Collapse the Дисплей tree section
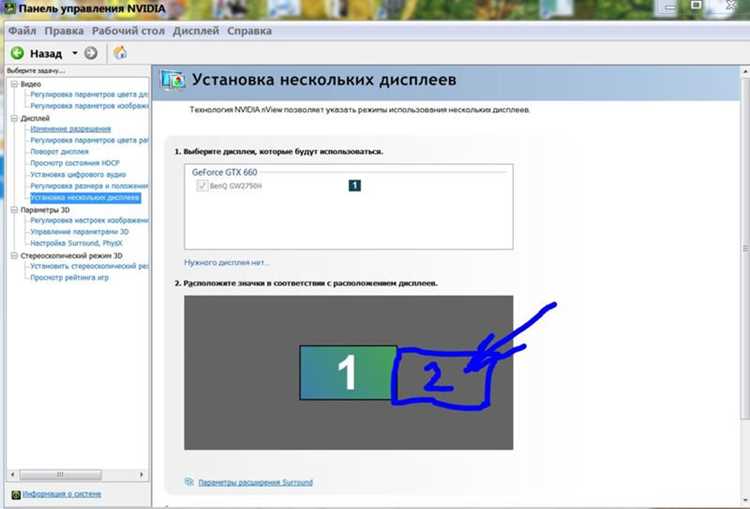The image size is (750, 509). [14, 118]
